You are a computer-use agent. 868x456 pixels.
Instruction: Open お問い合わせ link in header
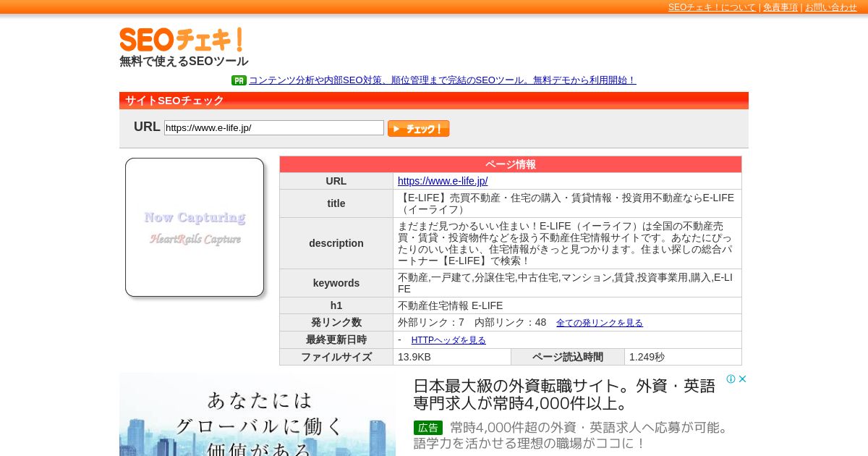[x=831, y=7]
